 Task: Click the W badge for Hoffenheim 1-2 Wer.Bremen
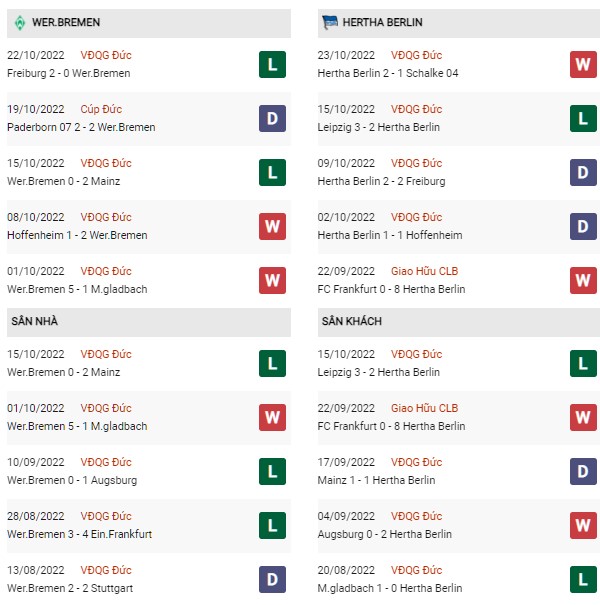272,226
